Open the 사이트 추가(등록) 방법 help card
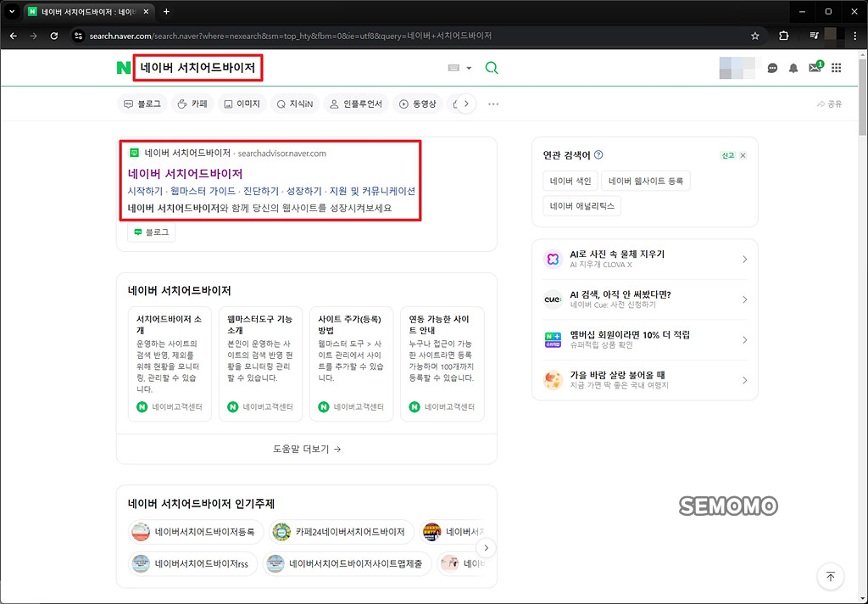 point(351,364)
